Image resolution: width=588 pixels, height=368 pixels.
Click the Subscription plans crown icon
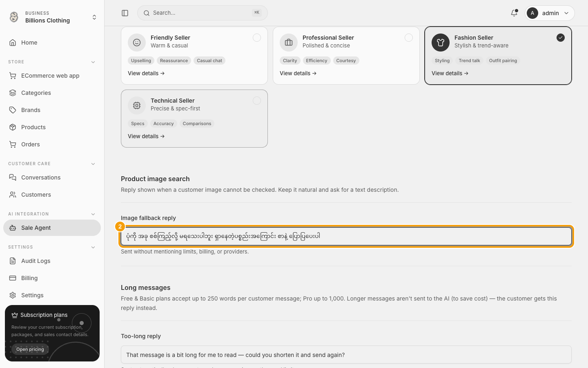pyautogui.click(x=15, y=315)
